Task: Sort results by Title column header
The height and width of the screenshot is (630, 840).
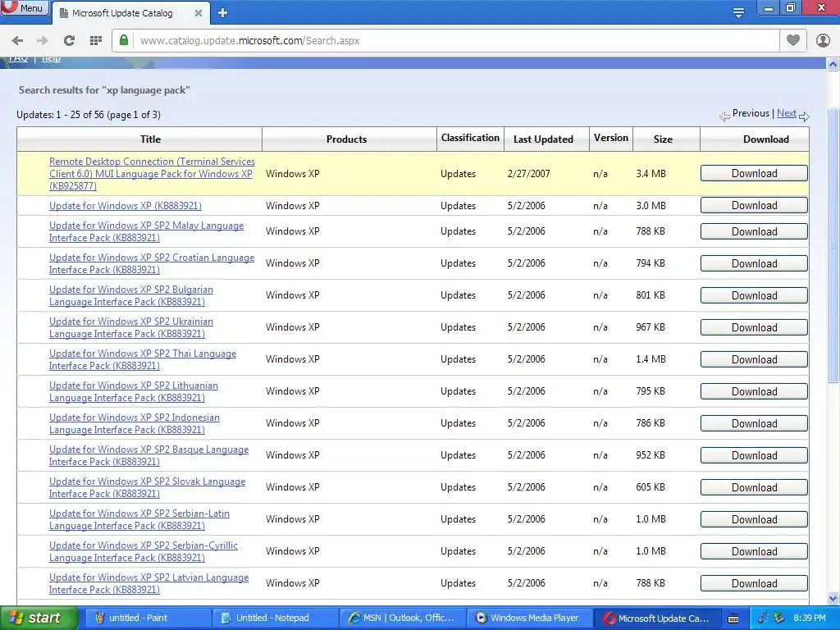Action: tap(151, 139)
